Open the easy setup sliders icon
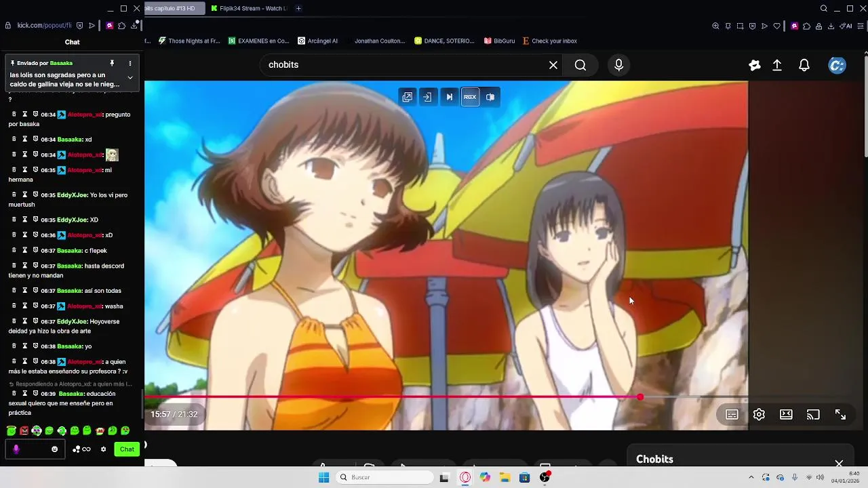This screenshot has height=488, width=868. tap(859, 26)
